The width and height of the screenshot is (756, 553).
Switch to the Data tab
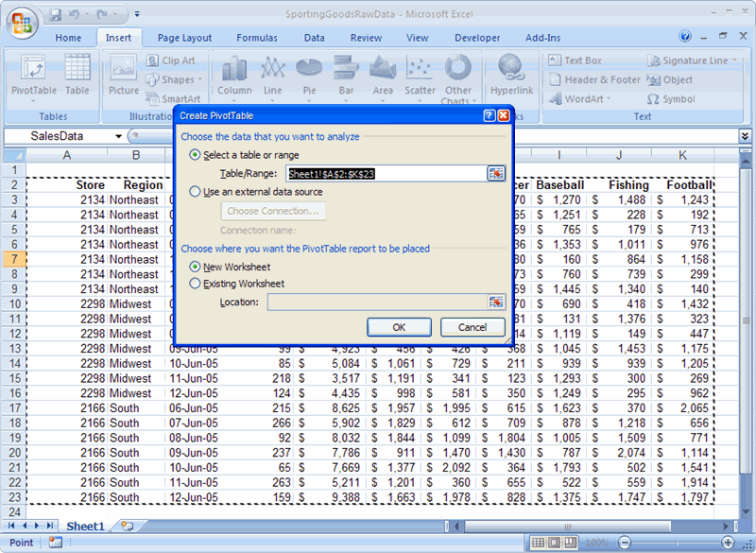(x=314, y=38)
